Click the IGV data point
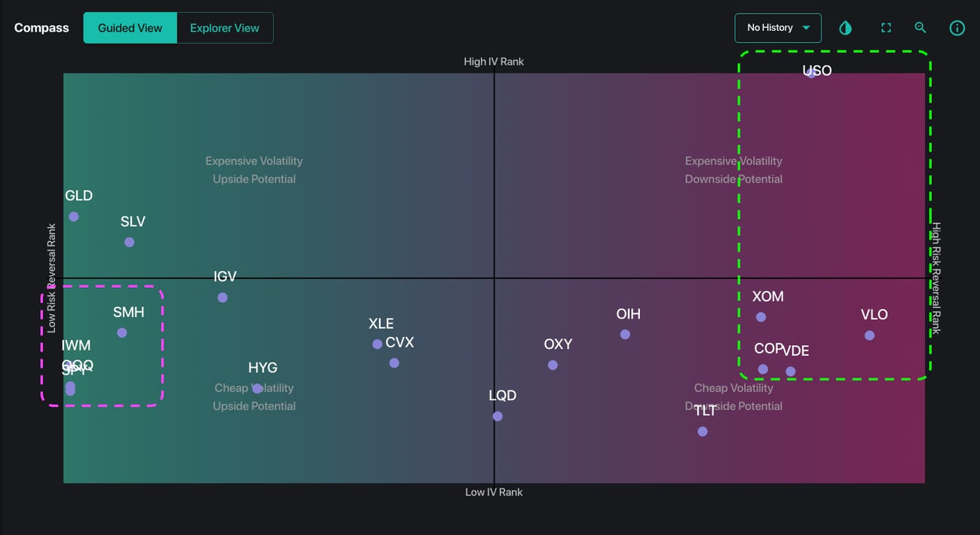 tap(222, 298)
